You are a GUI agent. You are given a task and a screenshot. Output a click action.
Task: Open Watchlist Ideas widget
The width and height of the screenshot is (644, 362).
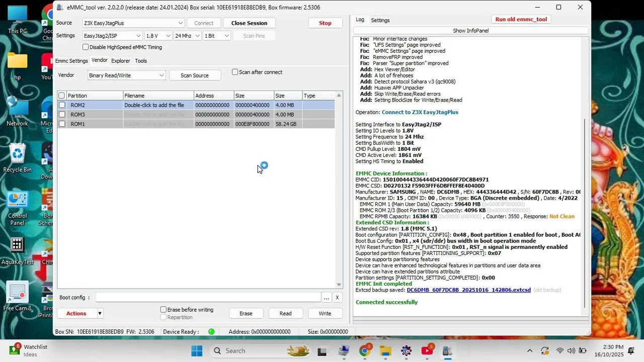pos(29,350)
